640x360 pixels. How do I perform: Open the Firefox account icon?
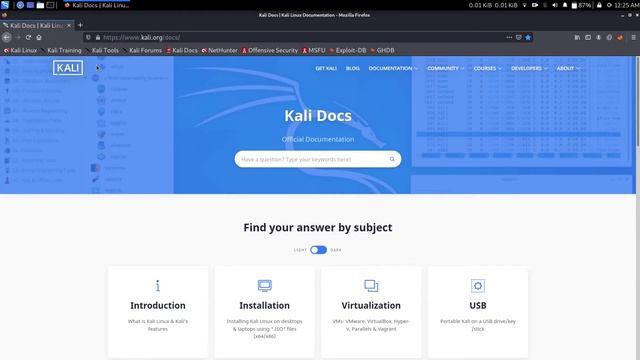(598, 37)
